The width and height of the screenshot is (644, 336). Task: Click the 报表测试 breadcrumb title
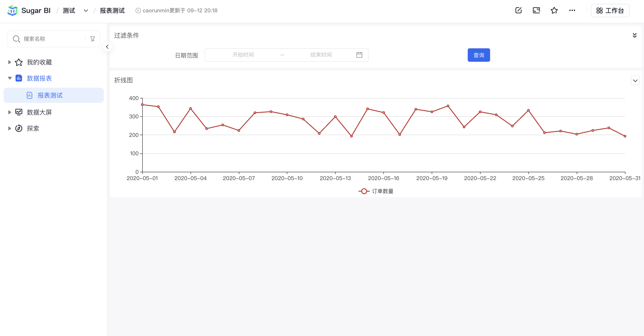[112, 11]
